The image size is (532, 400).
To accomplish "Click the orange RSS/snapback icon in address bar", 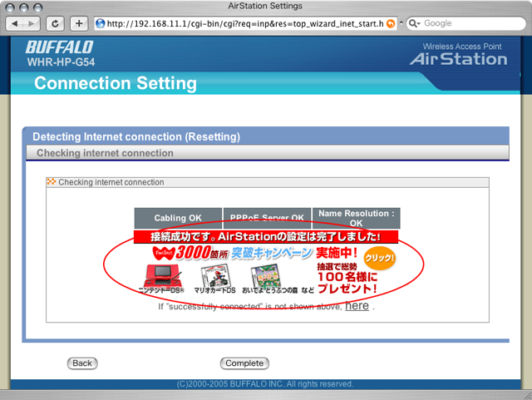I will coord(391,23).
